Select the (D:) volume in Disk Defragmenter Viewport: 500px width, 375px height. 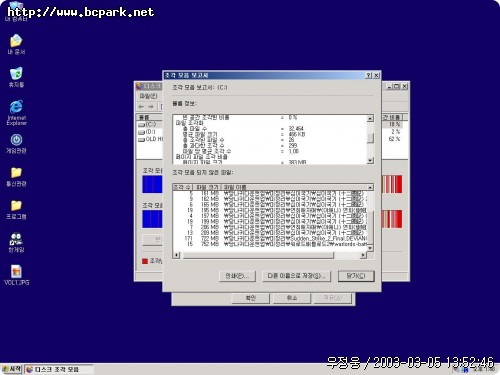coord(150,132)
